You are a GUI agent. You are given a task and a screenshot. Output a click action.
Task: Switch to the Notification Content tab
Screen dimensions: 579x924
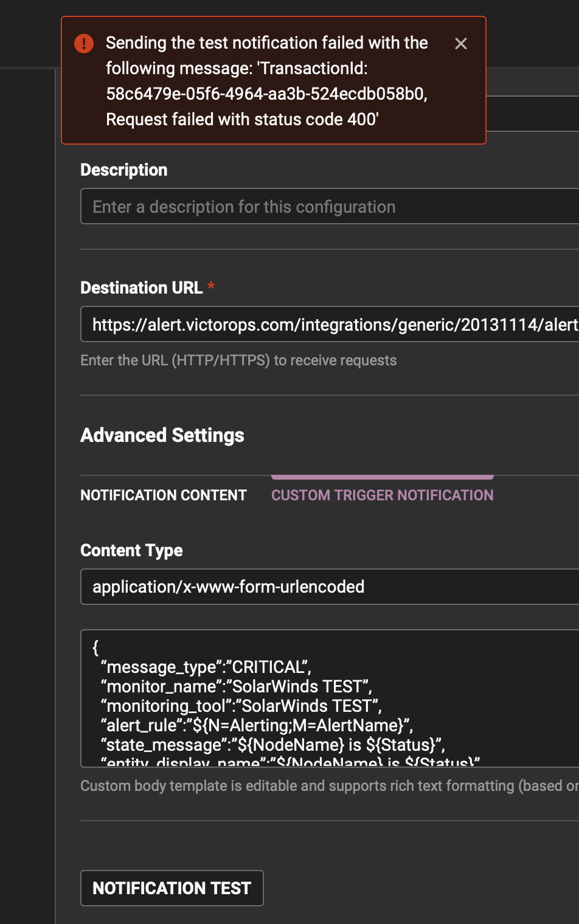pos(164,495)
